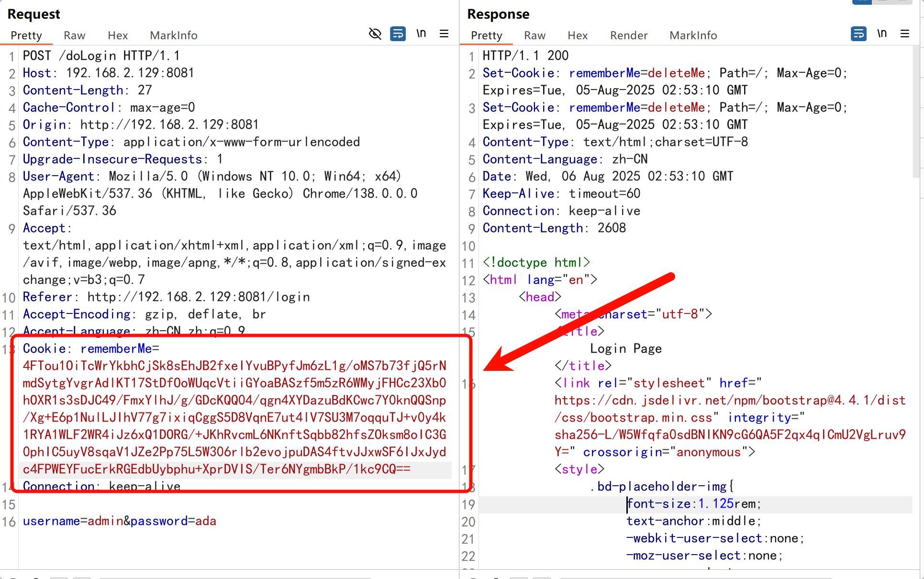Switch Request view to Raw tab
924x579 pixels.
click(74, 35)
